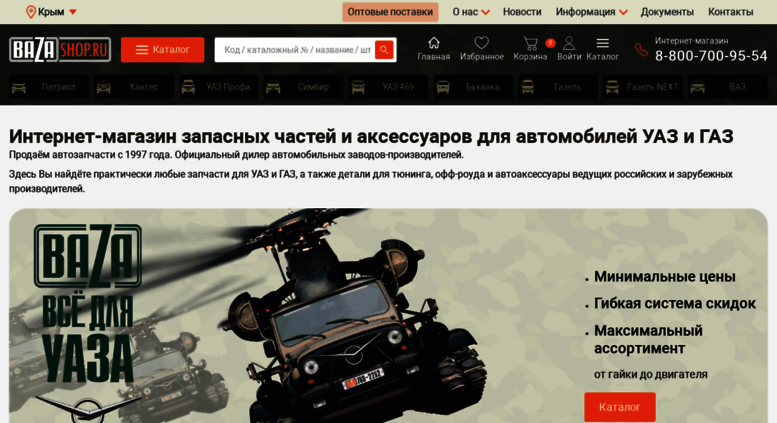Select the Патриот vehicle category
The height and width of the screenshot is (423, 777).
coord(49,87)
